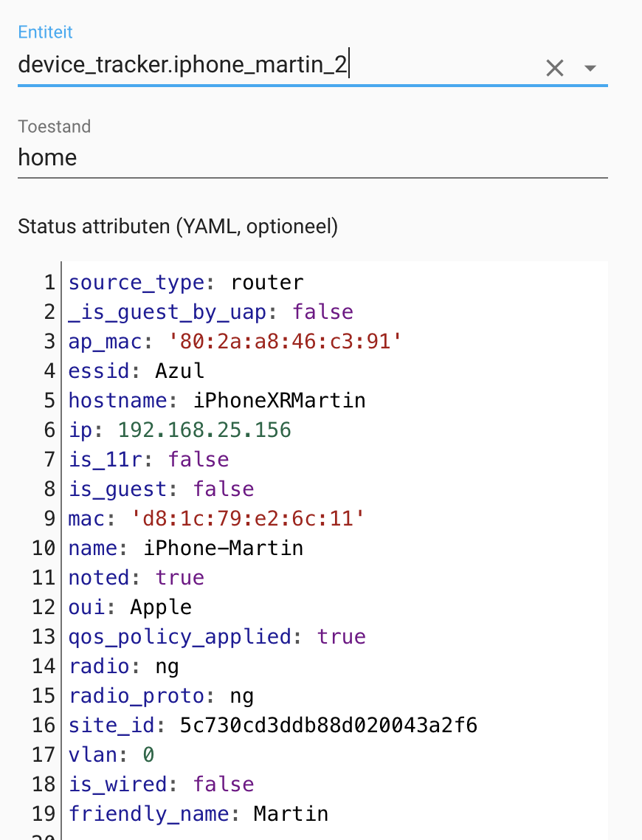Image resolution: width=642 pixels, height=840 pixels.
Task: Click the is_11r false value
Action: click(199, 459)
